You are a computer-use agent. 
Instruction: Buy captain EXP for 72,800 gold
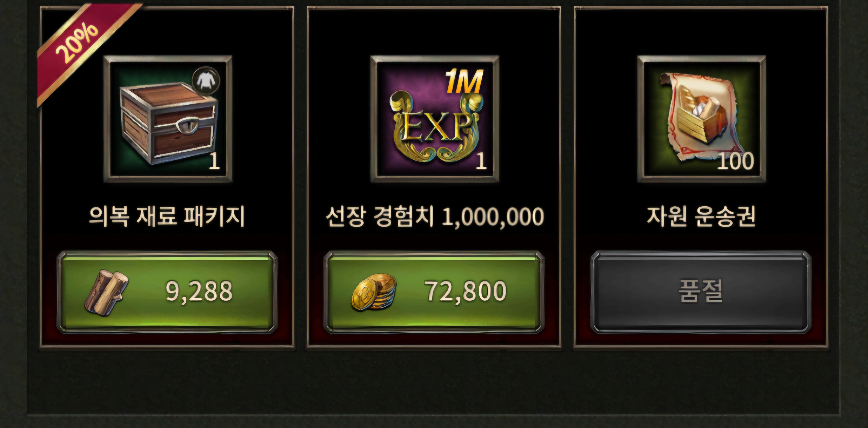tap(434, 292)
